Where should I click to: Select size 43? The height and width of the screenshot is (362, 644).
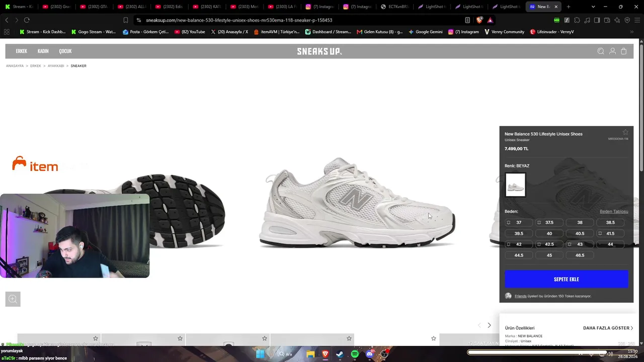point(580,244)
